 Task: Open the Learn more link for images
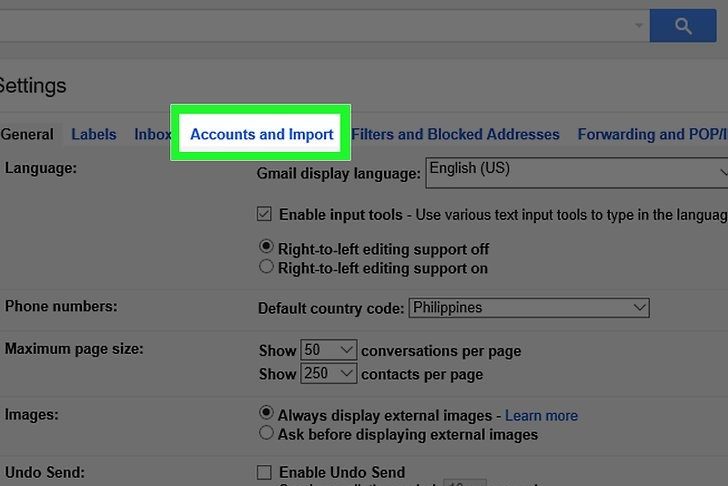coord(541,415)
